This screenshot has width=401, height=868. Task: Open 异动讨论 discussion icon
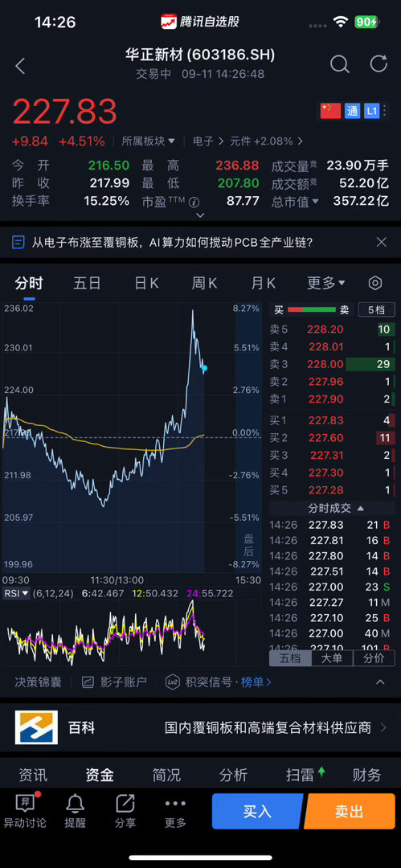25,803
